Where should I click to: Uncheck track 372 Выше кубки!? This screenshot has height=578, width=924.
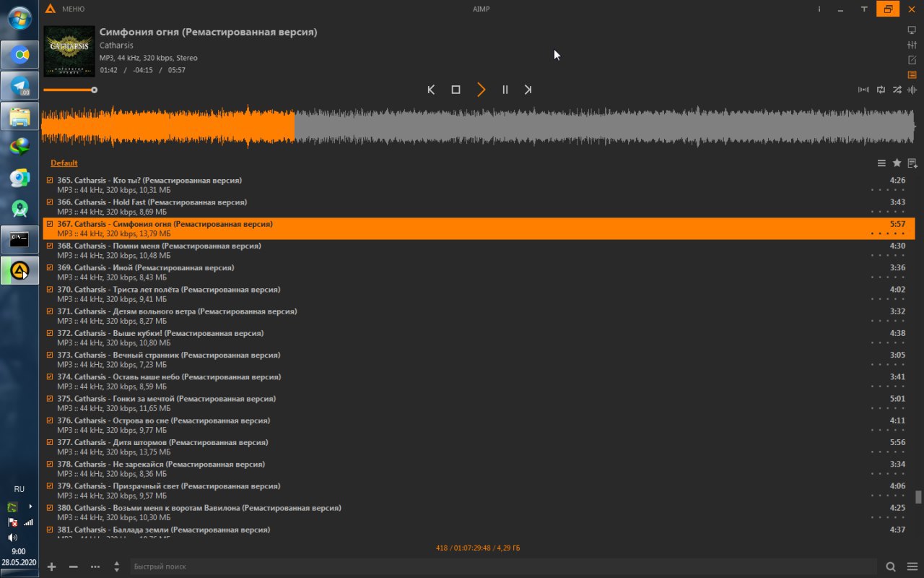[x=50, y=333]
